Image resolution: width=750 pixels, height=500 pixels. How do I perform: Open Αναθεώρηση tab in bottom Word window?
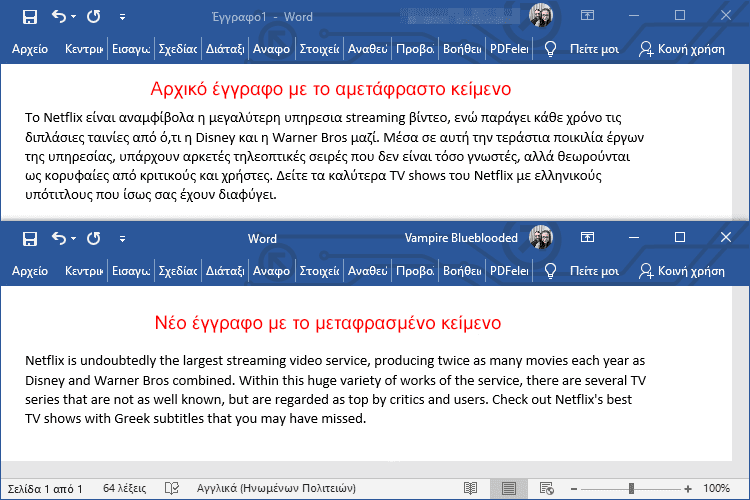(x=367, y=271)
